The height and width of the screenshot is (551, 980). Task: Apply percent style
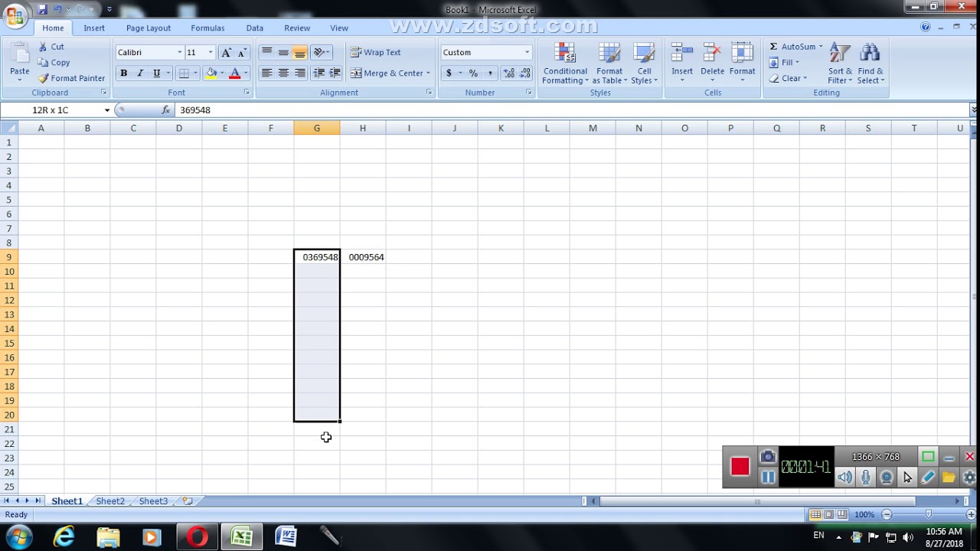(473, 73)
